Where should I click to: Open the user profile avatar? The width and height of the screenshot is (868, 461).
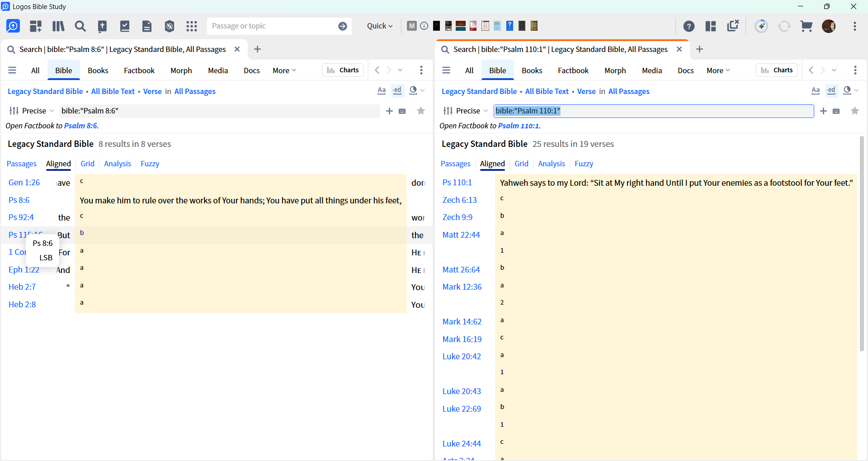coord(829,26)
